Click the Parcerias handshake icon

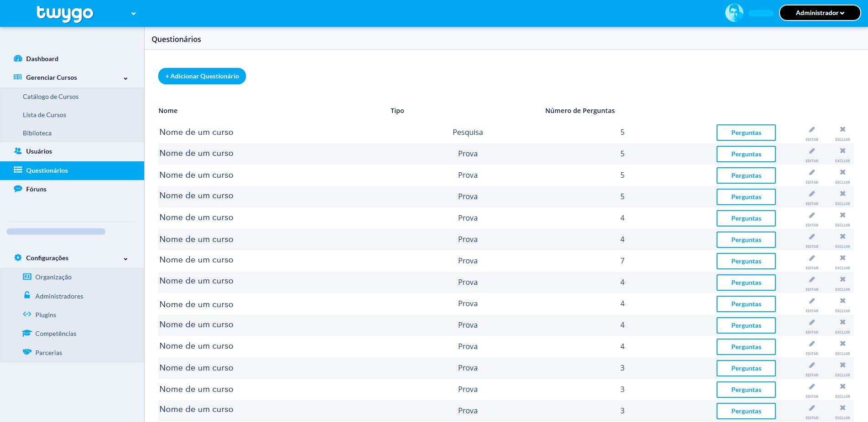point(27,352)
